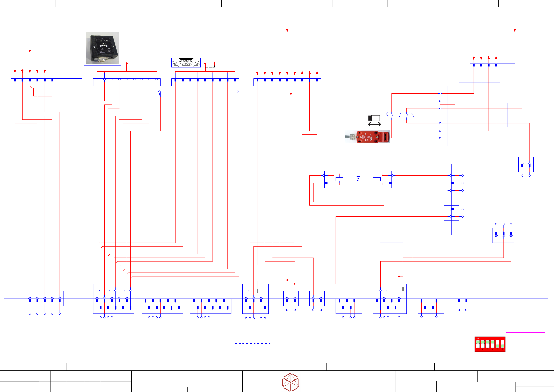This screenshot has height=392, width=554.
Task: Select the black double-headed arrow actuator icon
Action: [x=374, y=124]
